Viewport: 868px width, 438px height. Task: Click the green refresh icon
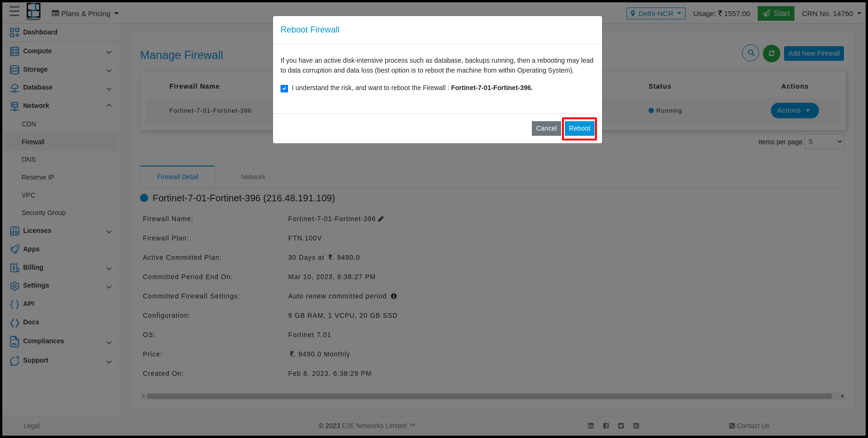[x=771, y=53]
